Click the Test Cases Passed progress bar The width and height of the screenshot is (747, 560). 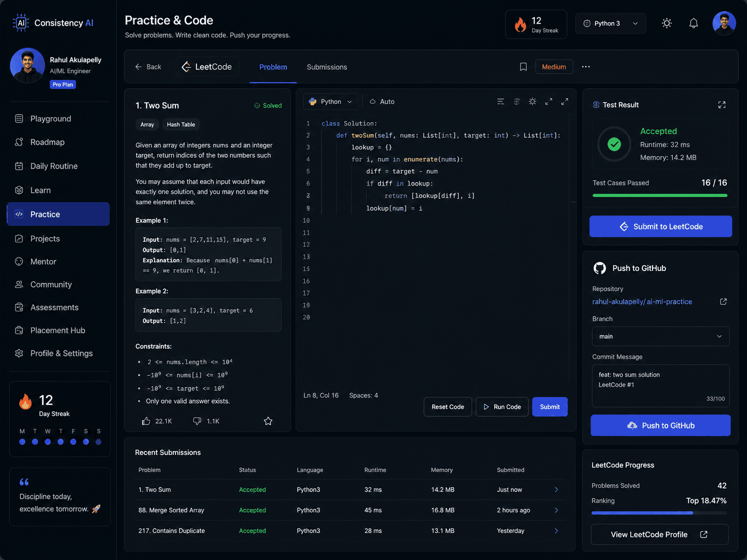[x=660, y=195]
